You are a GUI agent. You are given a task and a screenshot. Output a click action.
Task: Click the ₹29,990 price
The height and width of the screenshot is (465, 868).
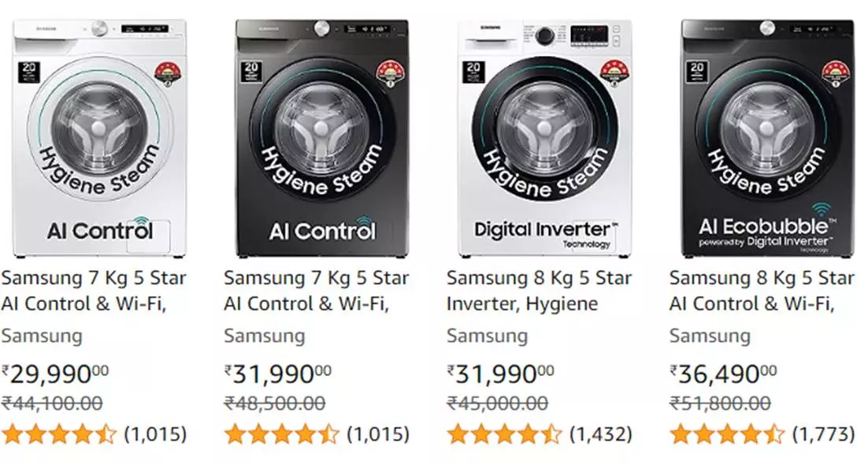click(55, 373)
